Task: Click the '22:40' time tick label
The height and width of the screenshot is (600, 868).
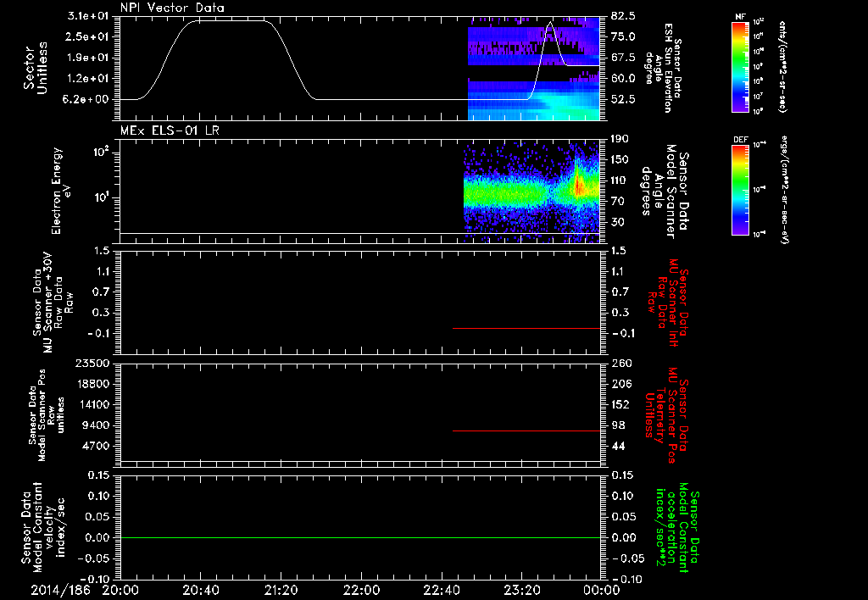Action: (441, 590)
